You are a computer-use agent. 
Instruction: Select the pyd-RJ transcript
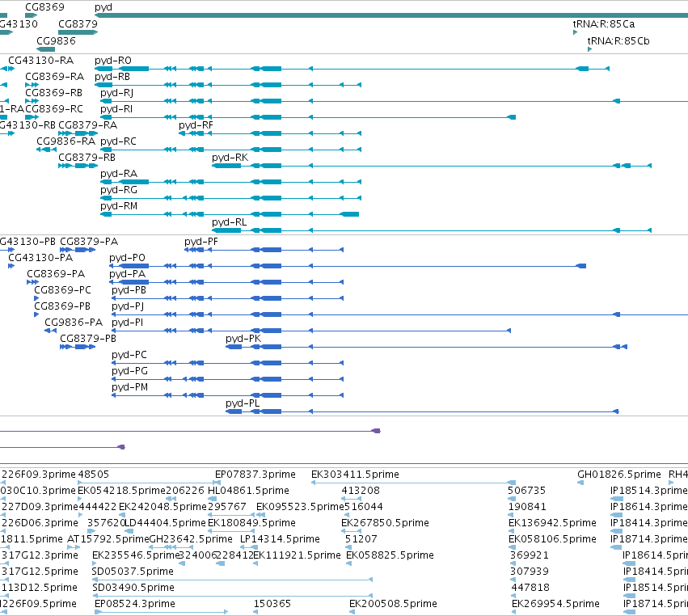pos(394,101)
